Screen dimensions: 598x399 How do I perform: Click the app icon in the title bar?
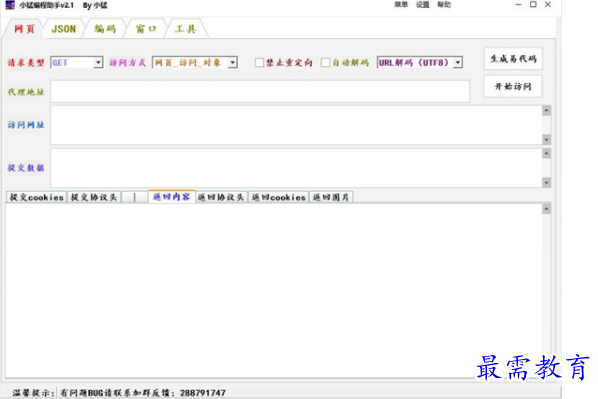click(x=10, y=5)
